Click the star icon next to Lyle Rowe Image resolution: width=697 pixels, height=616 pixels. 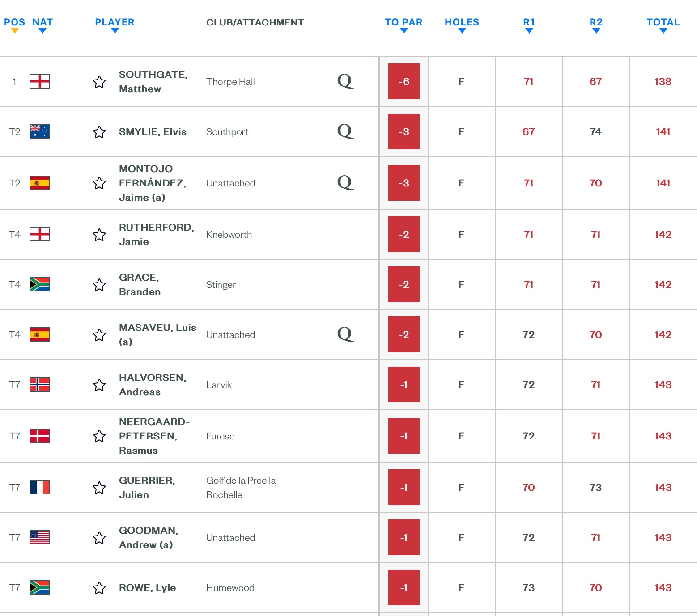[x=99, y=588]
